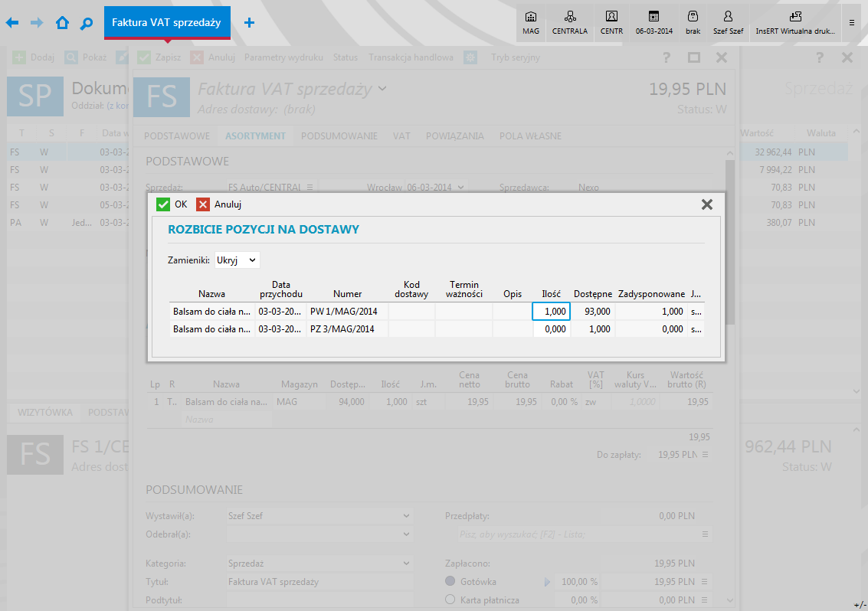868x611 pixels.
Task: Expand the Kategoria dropdown with Sprzedaż
Action: [x=406, y=564]
